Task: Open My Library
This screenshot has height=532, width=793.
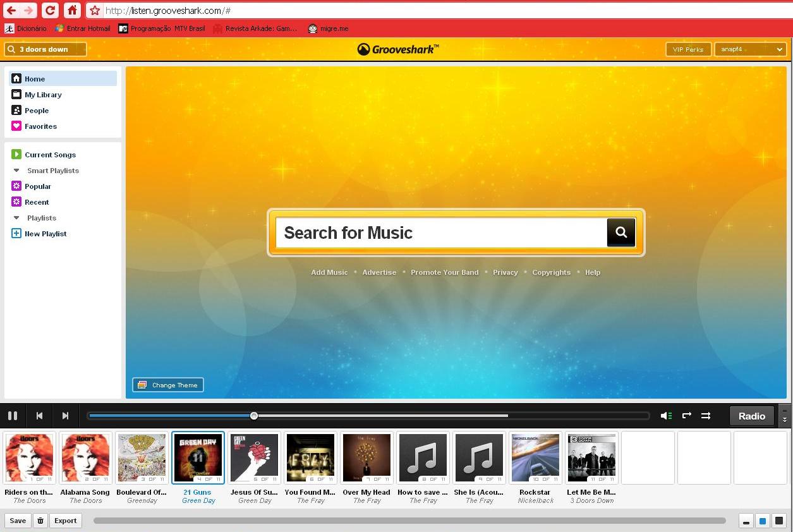Action: click(63, 95)
